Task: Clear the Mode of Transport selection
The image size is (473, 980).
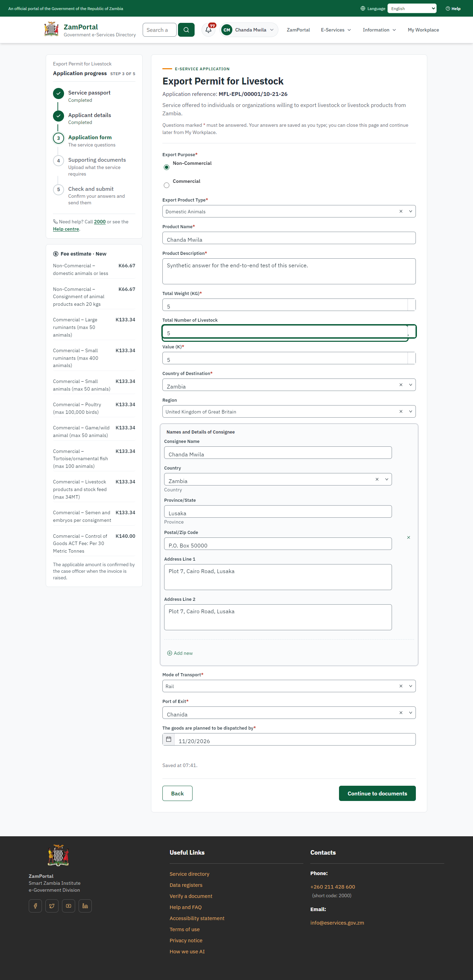Action: [401, 686]
